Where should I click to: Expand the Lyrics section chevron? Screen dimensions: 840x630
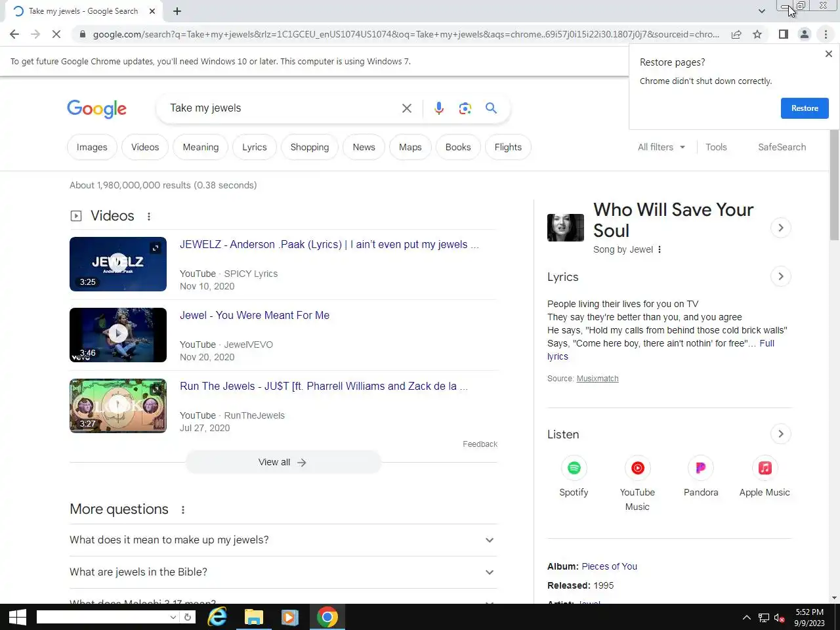pos(780,276)
